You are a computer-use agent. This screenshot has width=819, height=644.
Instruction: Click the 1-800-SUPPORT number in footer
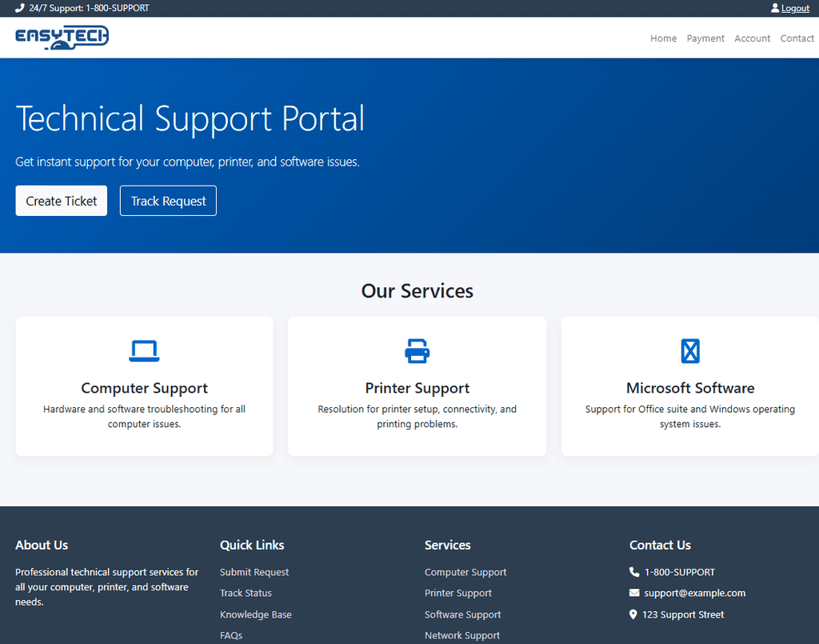pyautogui.click(x=680, y=572)
